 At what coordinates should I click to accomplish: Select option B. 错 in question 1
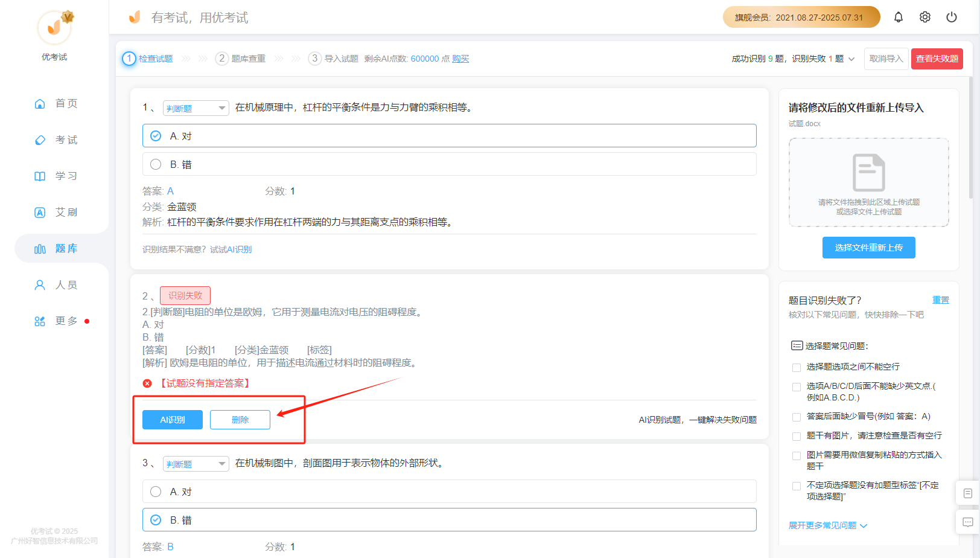click(450, 164)
